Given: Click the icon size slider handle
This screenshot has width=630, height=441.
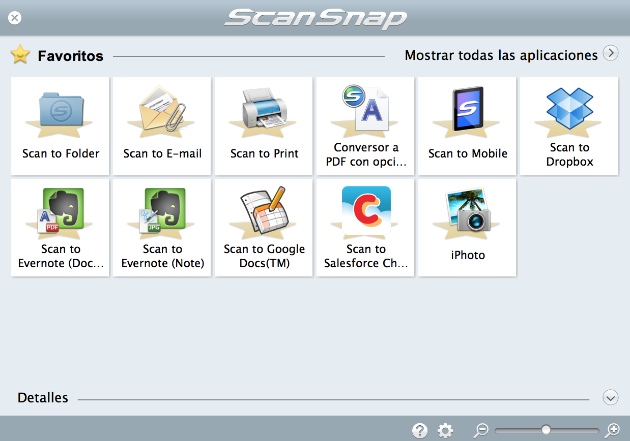Looking at the screenshot, I should pyautogui.click(x=545, y=430).
